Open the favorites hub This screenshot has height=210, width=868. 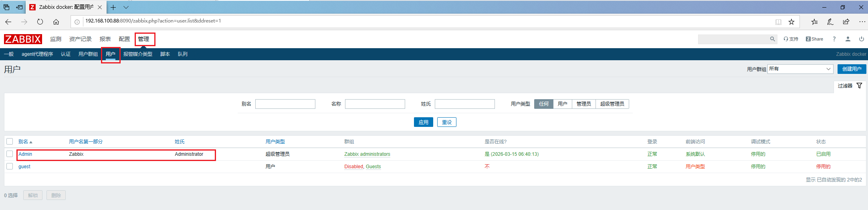814,22
